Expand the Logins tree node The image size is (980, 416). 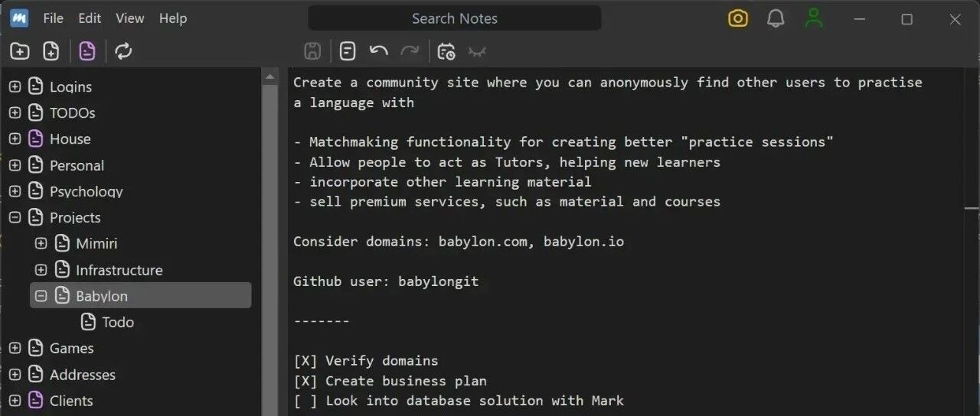15,87
